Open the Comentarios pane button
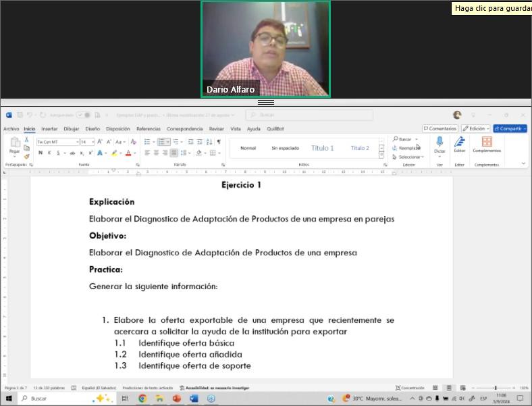This screenshot has width=532, height=406. click(x=440, y=128)
